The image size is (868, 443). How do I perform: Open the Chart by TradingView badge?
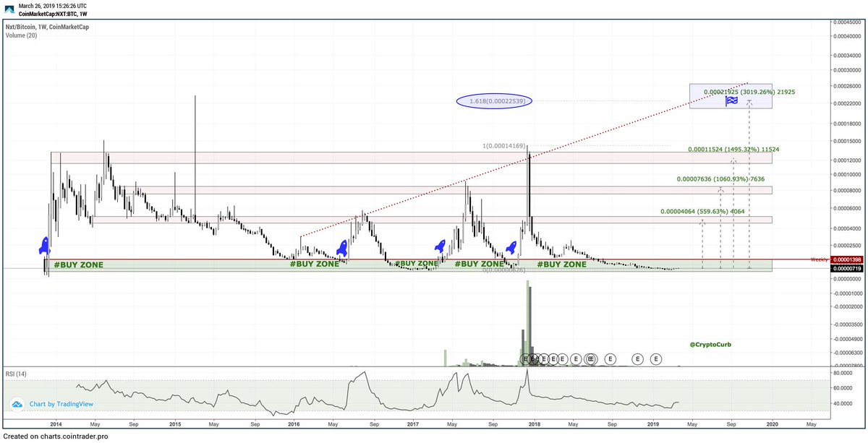[x=51, y=404]
